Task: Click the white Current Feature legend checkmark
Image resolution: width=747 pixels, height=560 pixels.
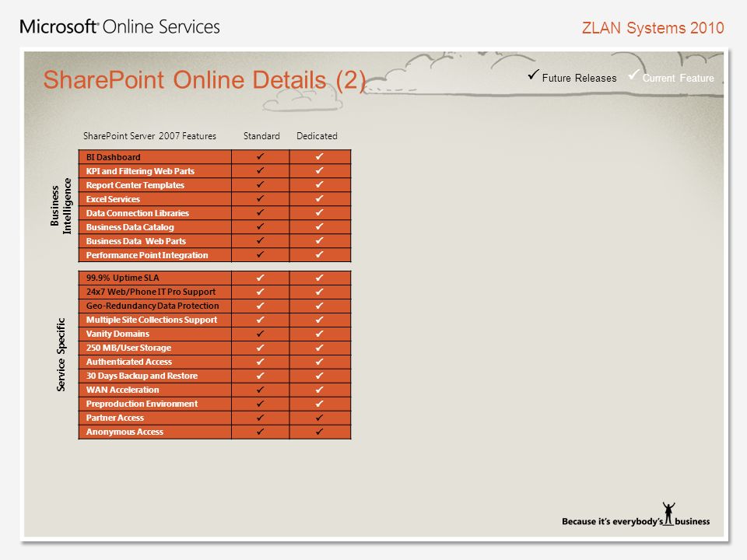Action: (x=633, y=75)
